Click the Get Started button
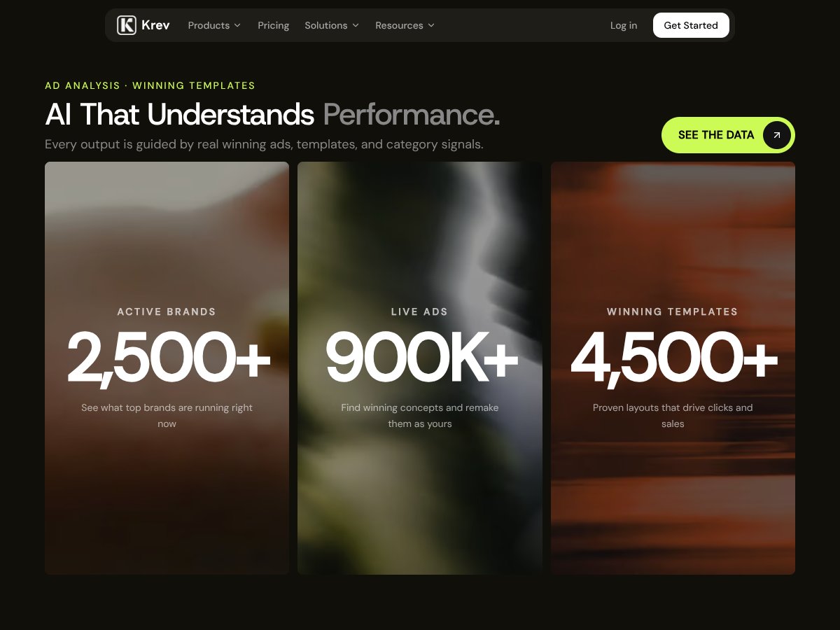840x630 pixels. coord(691,25)
